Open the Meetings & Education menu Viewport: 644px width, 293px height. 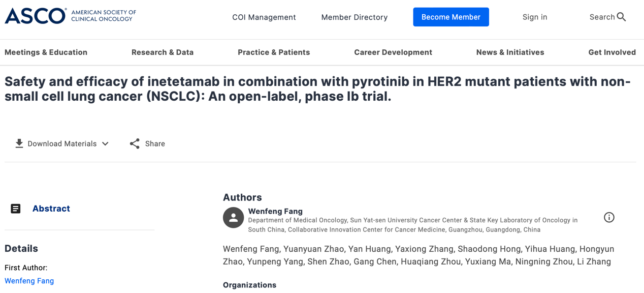[x=46, y=52]
